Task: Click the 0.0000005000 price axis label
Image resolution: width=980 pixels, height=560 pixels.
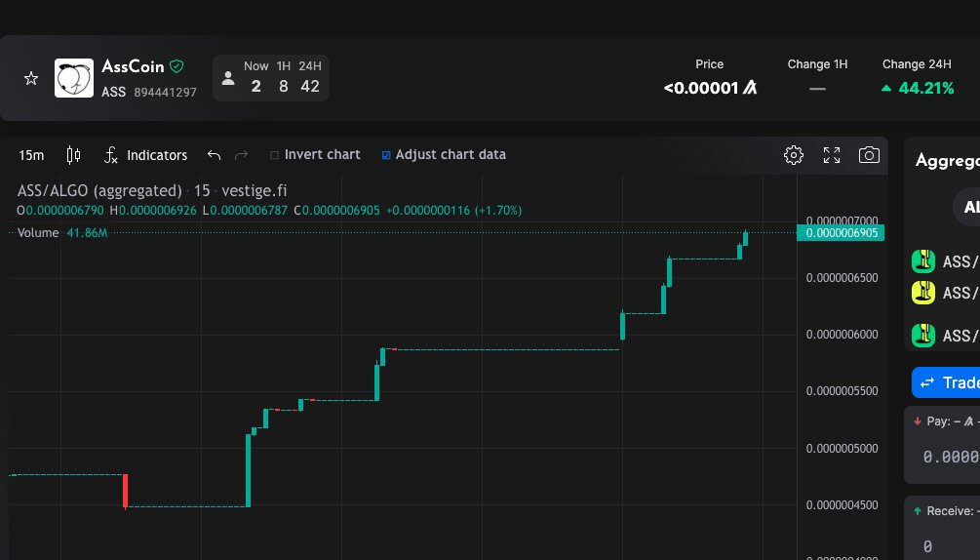Action: (x=842, y=448)
